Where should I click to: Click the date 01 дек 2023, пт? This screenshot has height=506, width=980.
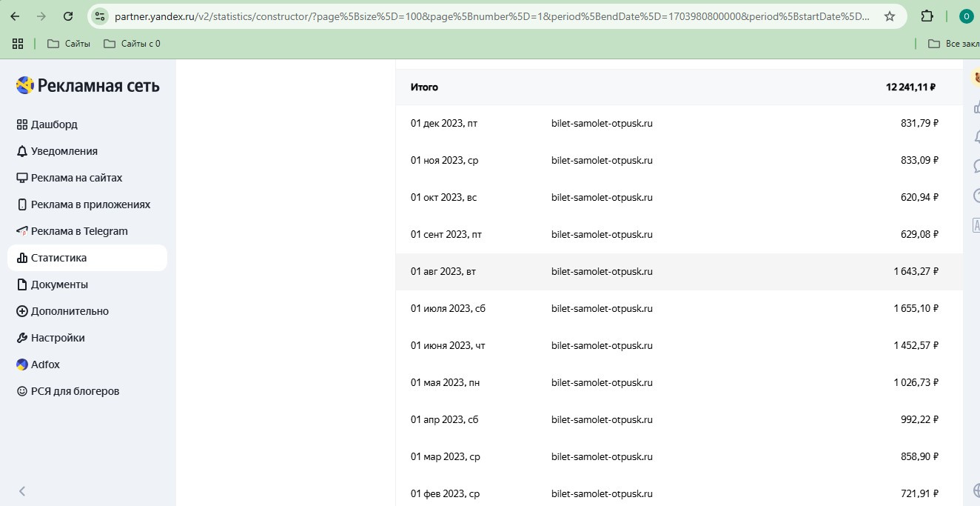point(444,124)
